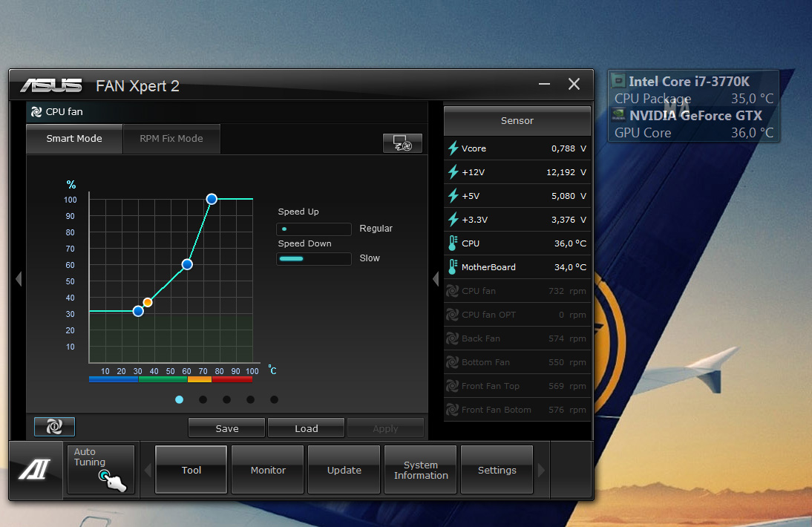Select the fourth fan page dot
This screenshot has height=527, width=812.
pos(251,399)
